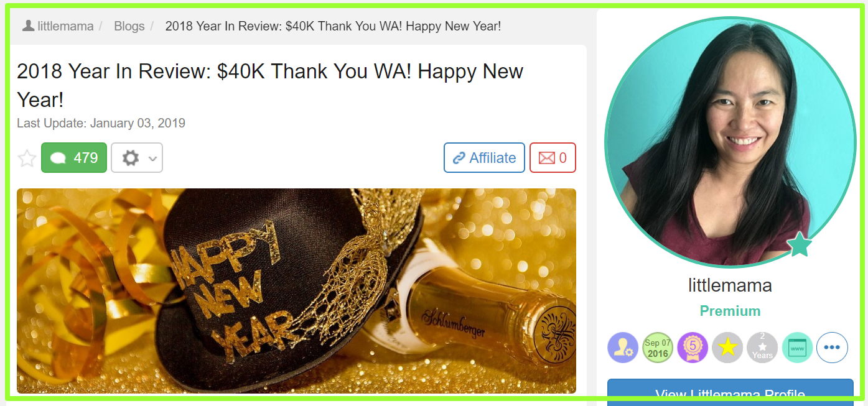Click the blog post title heading

pos(270,85)
